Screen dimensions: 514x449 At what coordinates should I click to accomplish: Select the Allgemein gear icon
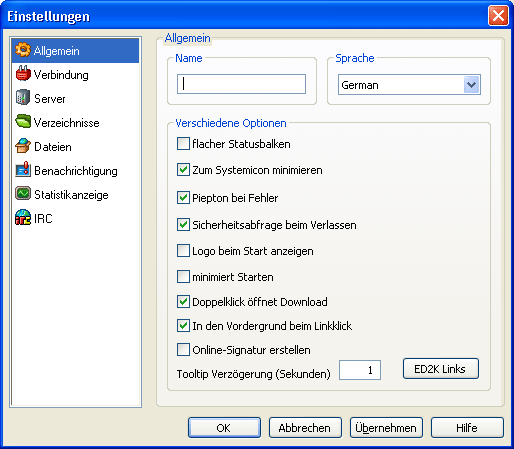[x=23, y=50]
